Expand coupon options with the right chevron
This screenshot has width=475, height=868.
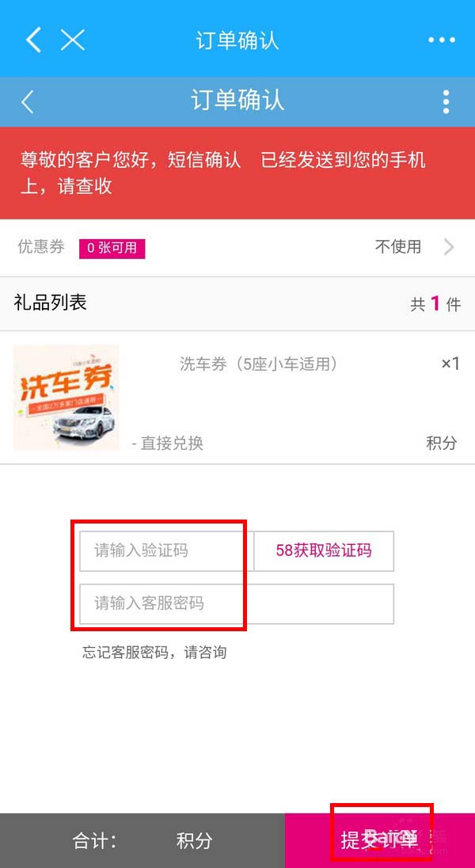(x=449, y=247)
